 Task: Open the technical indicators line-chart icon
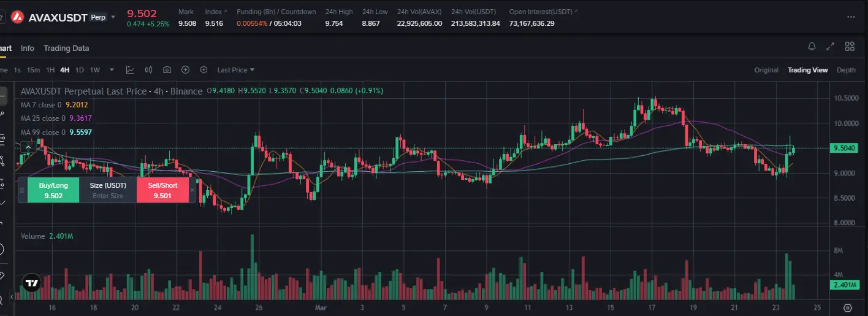coord(131,70)
